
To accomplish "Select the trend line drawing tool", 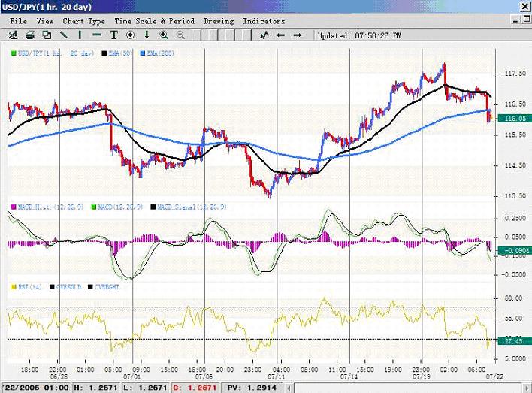I will click(63, 35).
